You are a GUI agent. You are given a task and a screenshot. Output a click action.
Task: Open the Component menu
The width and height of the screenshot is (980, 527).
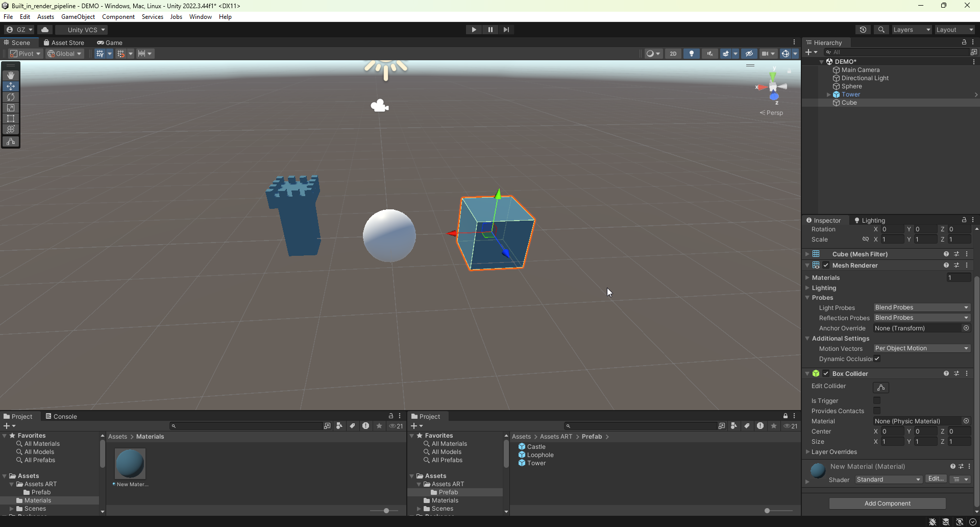(118, 17)
